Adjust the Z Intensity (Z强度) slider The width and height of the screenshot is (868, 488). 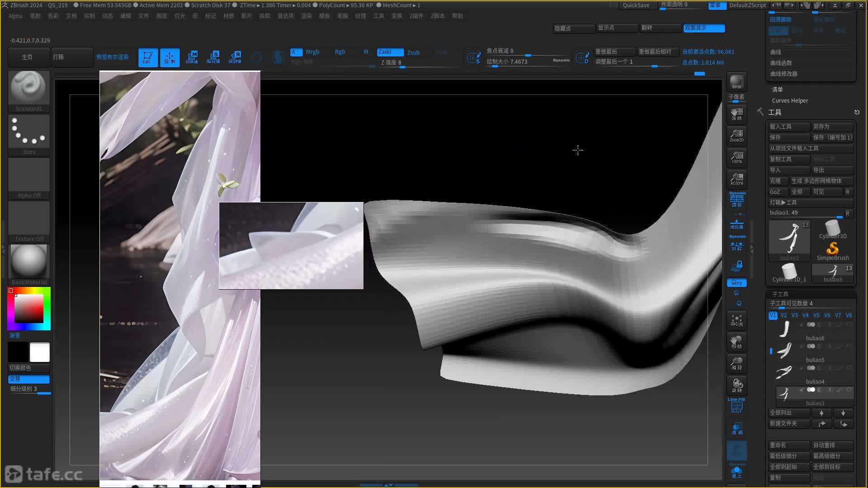pyautogui.click(x=418, y=63)
